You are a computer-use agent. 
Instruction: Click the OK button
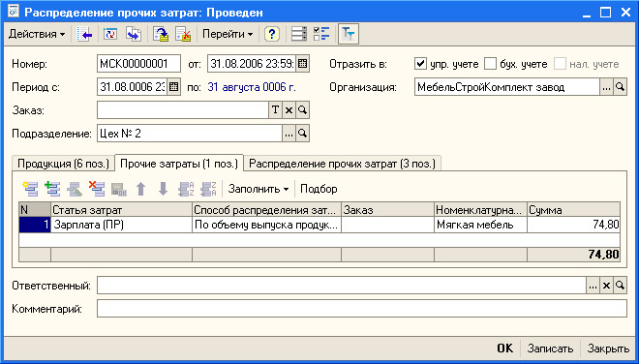[x=505, y=349]
